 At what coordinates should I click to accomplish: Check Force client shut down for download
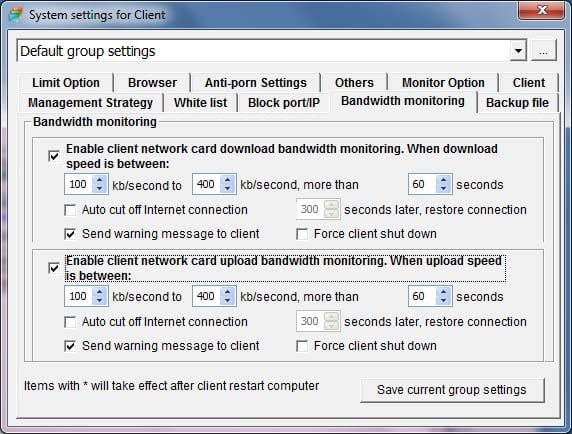[x=302, y=234]
